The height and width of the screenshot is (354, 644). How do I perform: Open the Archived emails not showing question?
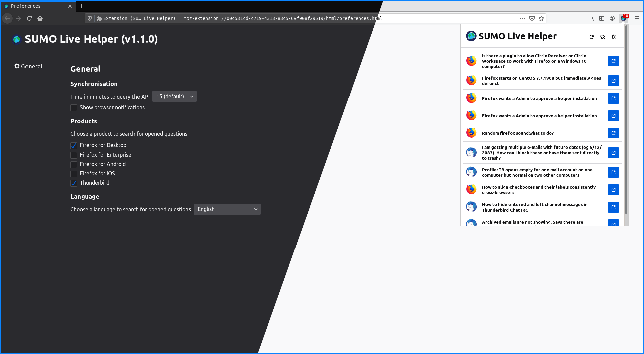click(x=613, y=223)
